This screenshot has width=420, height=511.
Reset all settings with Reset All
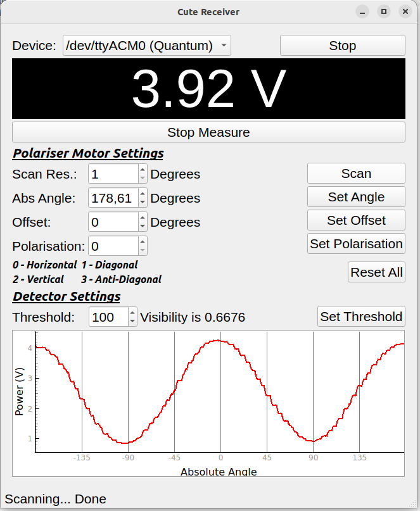[376, 272]
